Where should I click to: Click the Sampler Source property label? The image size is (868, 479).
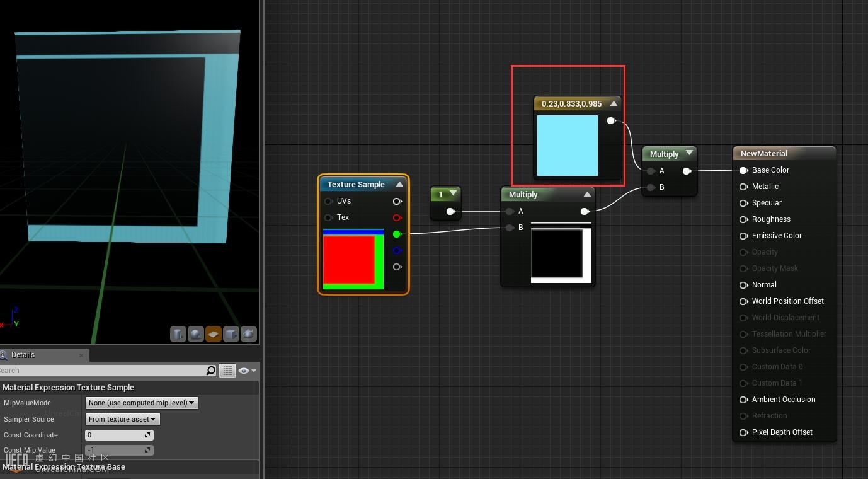(x=29, y=419)
